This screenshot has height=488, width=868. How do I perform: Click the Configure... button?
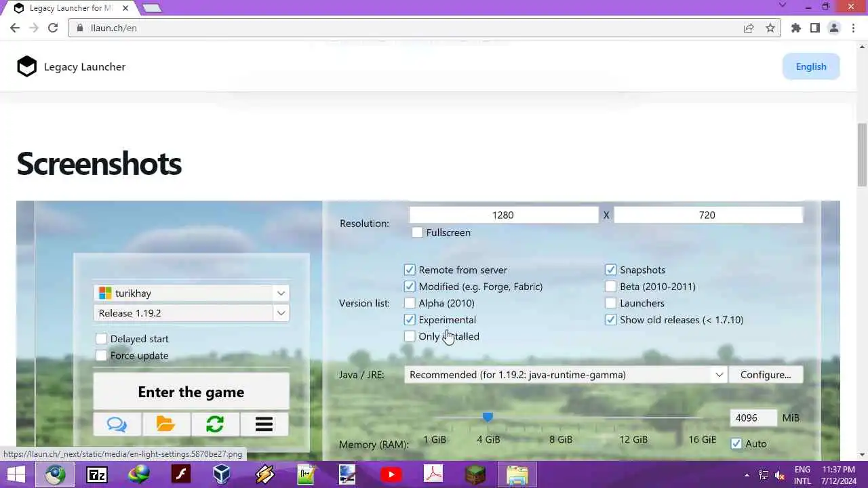(766, 375)
